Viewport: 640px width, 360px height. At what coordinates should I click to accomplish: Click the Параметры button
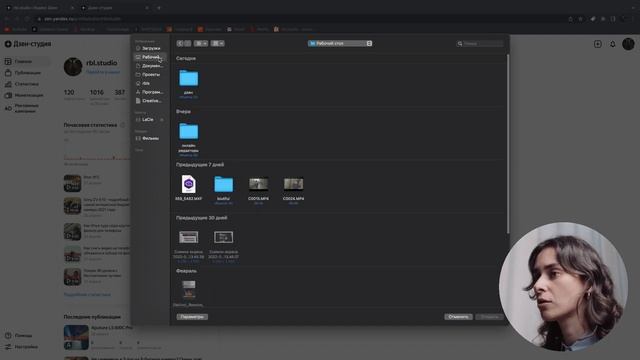(x=192, y=317)
